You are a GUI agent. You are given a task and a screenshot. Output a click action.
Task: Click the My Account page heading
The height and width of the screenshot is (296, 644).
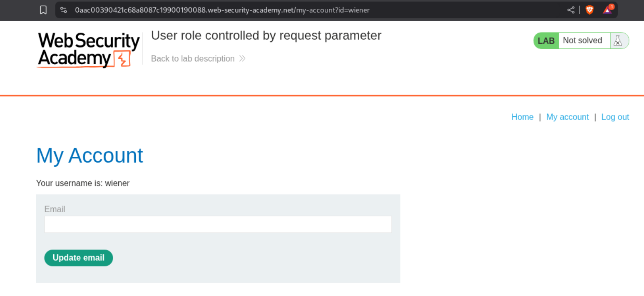click(90, 156)
